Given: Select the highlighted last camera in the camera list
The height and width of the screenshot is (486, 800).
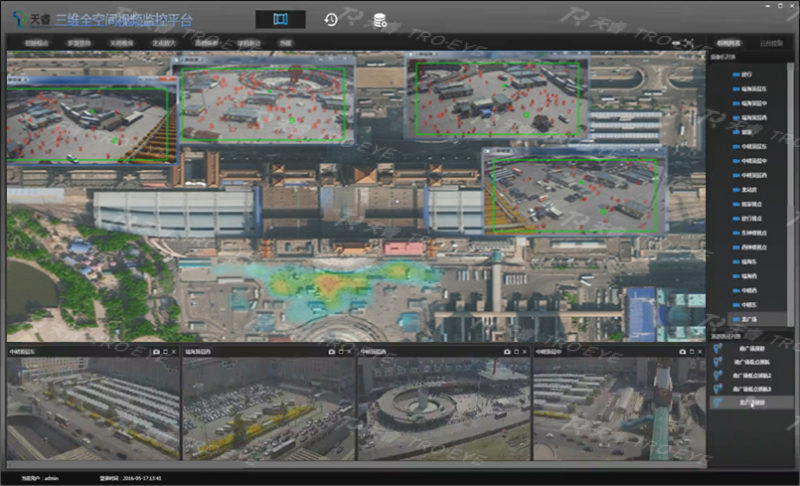Looking at the screenshot, I should coord(750,320).
